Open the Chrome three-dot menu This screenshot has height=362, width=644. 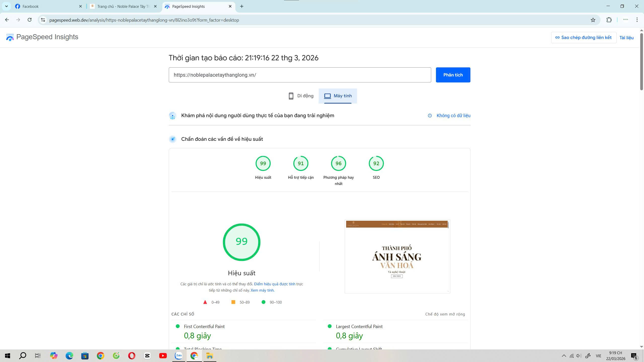(637, 20)
